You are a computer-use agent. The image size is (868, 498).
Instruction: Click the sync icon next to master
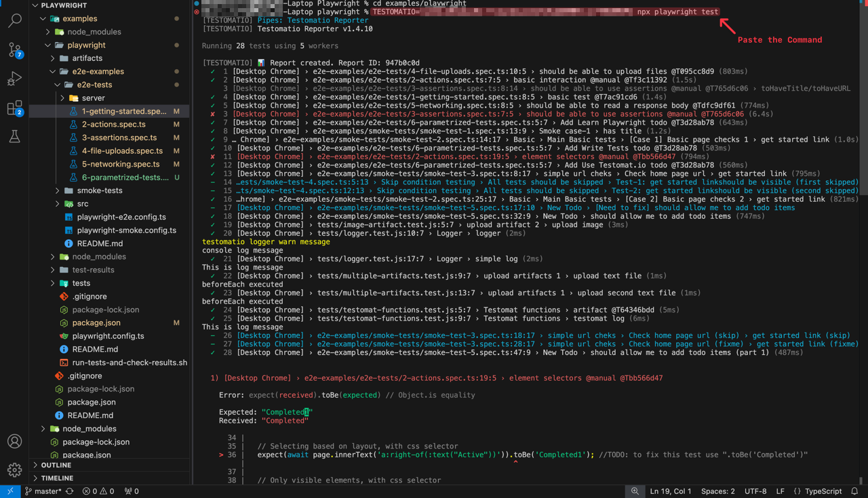(x=68, y=491)
